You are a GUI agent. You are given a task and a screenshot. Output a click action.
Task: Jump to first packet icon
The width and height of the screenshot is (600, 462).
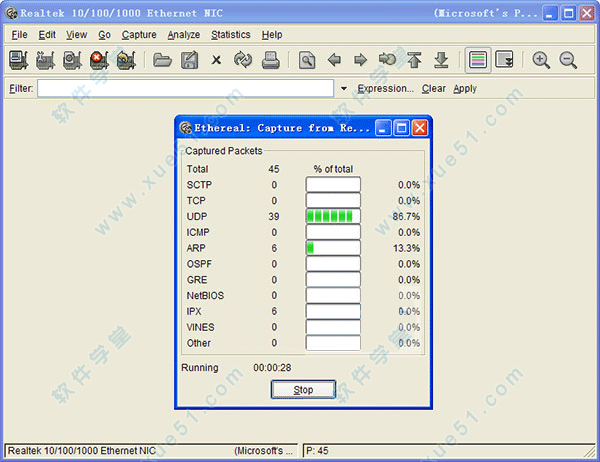coord(414,60)
